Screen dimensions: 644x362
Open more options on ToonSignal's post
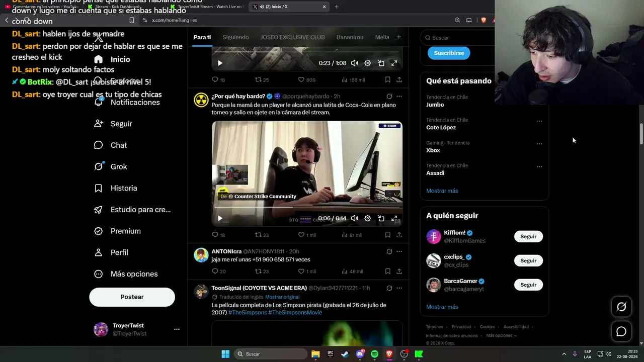pos(399,288)
